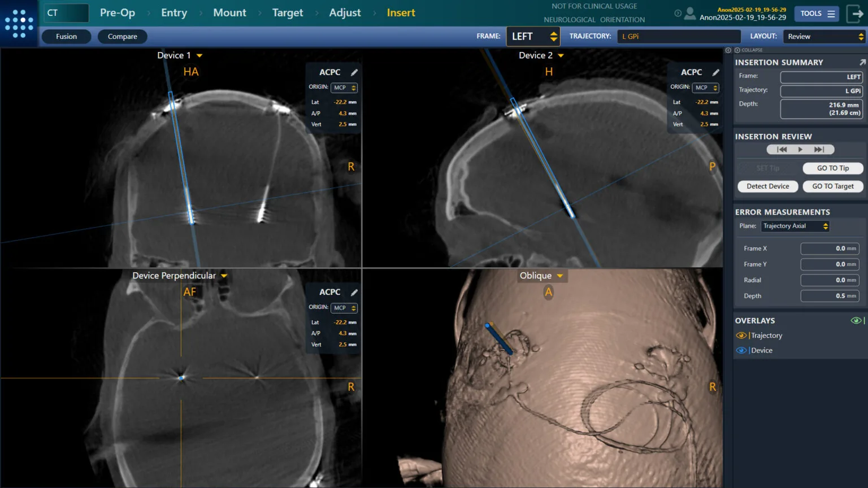Click the ACPC pencil icon in Device Perpendicular view
This screenshot has height=488, width=868.
[354, 292]
